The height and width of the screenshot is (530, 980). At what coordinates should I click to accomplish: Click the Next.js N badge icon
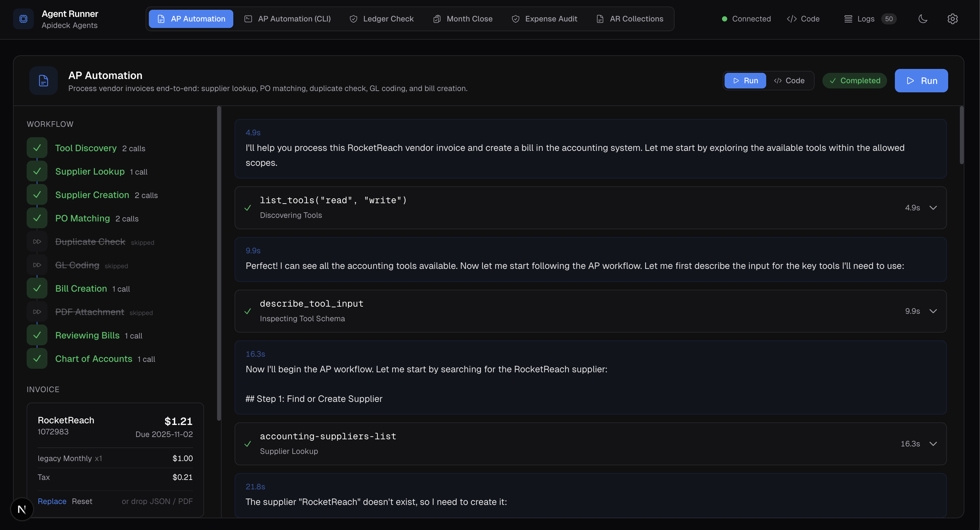pos(22,509)
